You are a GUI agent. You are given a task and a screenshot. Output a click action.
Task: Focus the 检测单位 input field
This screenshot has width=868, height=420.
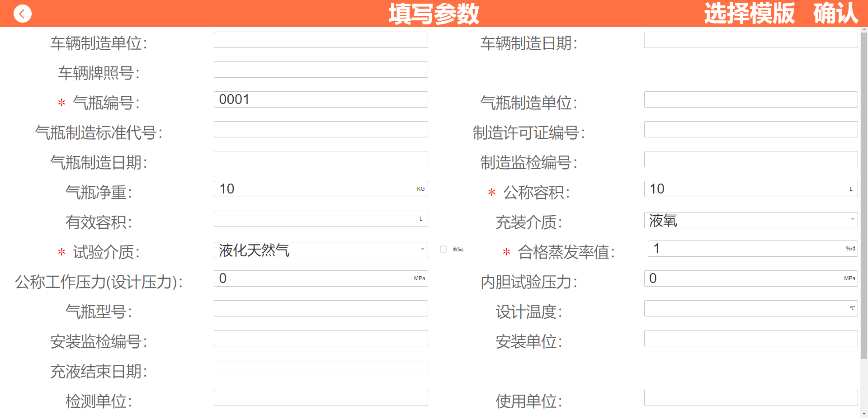coord(321,398)
